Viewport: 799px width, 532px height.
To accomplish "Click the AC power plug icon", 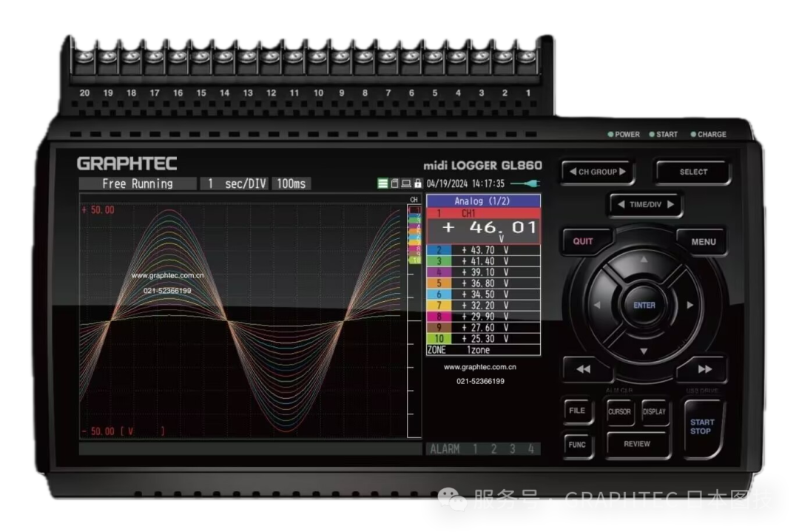I will [525, 183].
